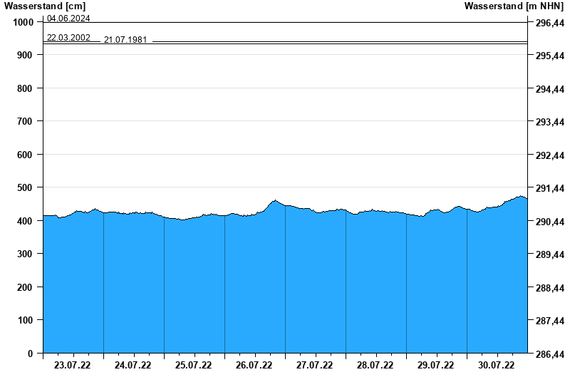Click the Wasserstand [cm] axis title
Viewport: 570px width, 392px height.
44,6
